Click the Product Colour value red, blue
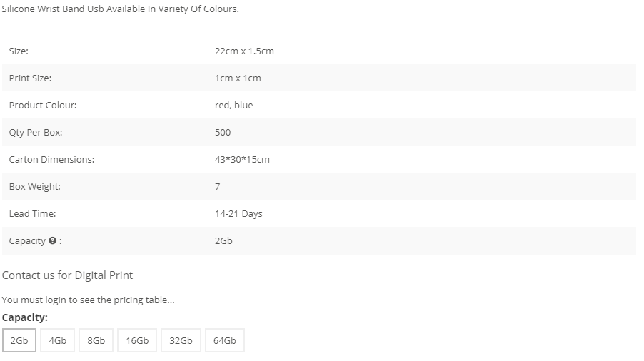The height and width of the screenshot is (361, 644). click(x=233, y=106)
